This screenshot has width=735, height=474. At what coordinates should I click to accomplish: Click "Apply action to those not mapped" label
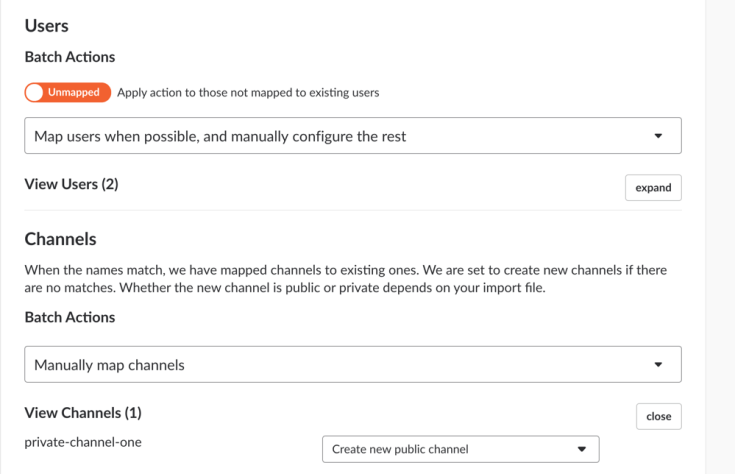pos(248,93)
